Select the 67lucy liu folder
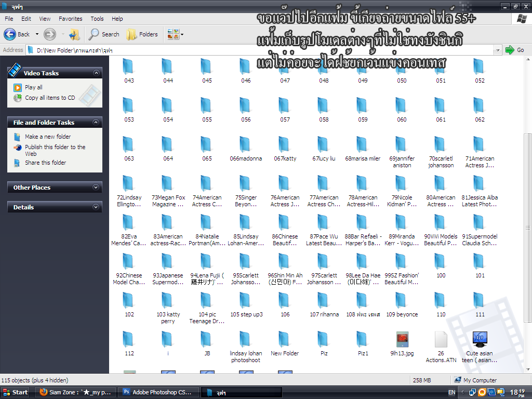This screenshot has width=532, height=399. point(324,149)
